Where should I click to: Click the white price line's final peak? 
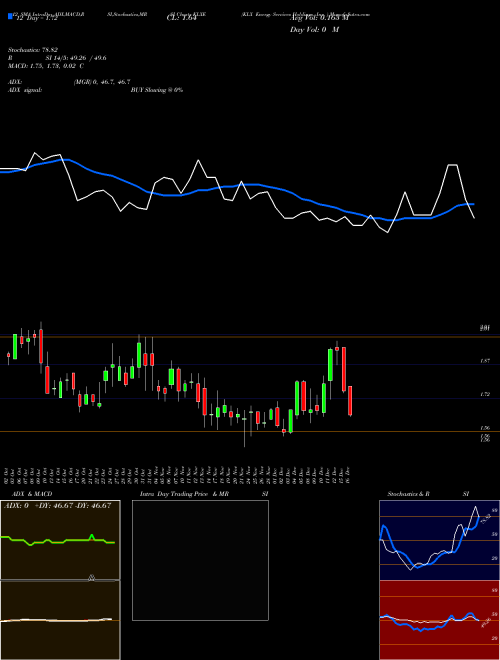coord(452,165)
